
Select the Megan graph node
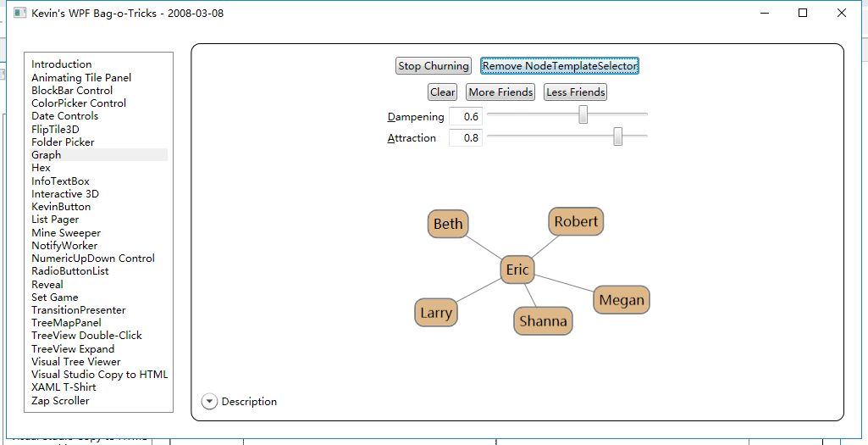click(x=622, y=299)
